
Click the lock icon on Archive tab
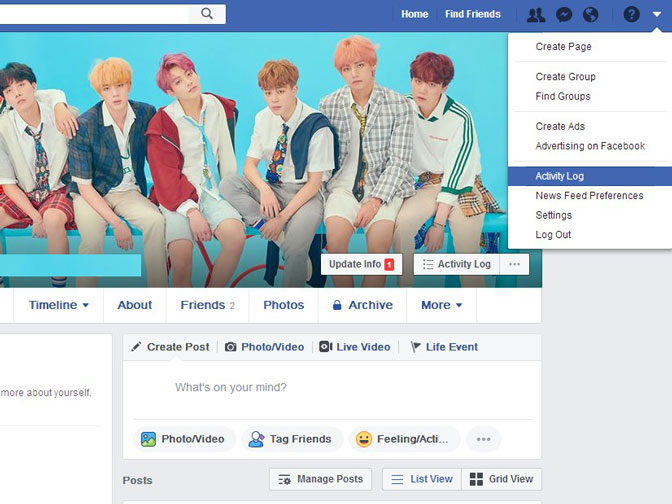(337, 305)
